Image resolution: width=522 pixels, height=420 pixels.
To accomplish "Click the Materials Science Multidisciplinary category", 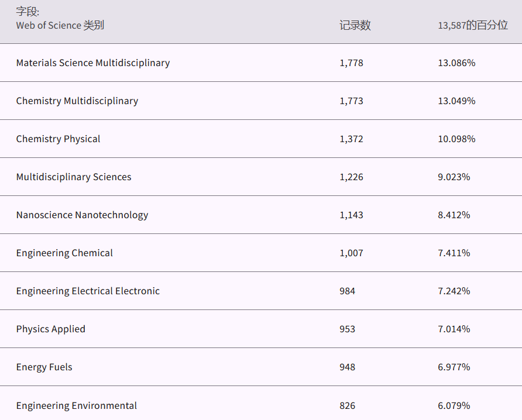I will 93,63.
